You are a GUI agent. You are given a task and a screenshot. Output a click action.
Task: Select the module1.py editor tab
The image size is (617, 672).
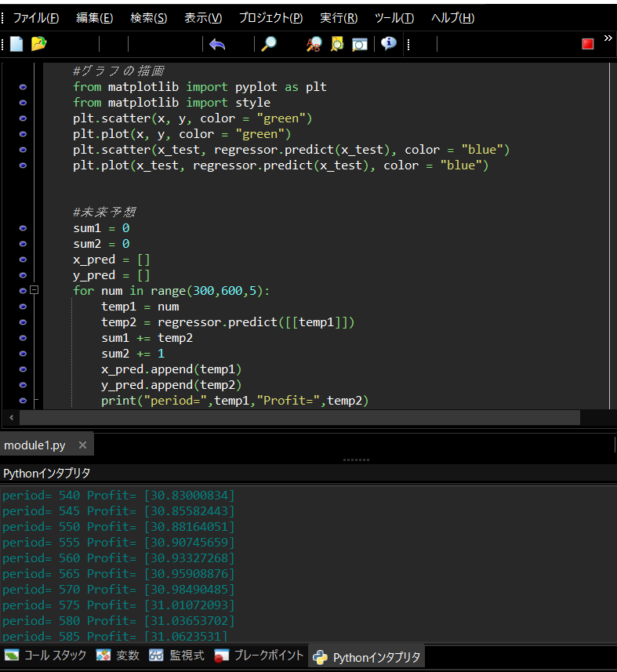point(34,445)
